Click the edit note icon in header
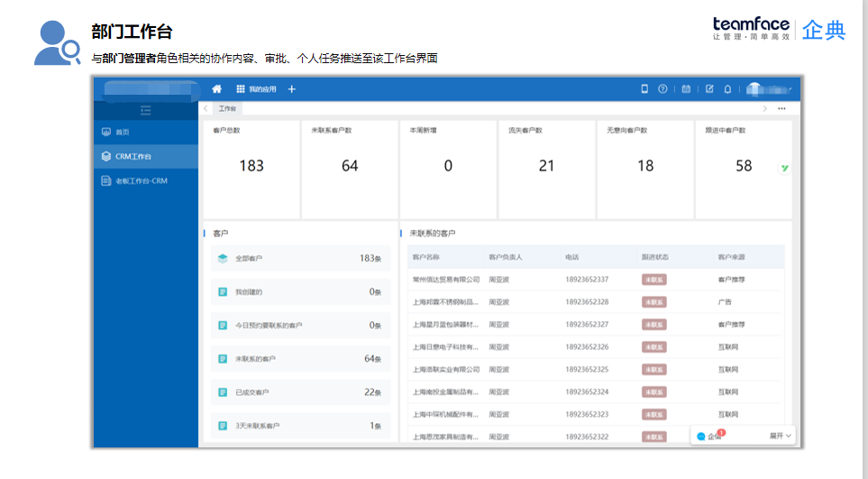Viewport: 868px width, 479px height. point(709,89)
